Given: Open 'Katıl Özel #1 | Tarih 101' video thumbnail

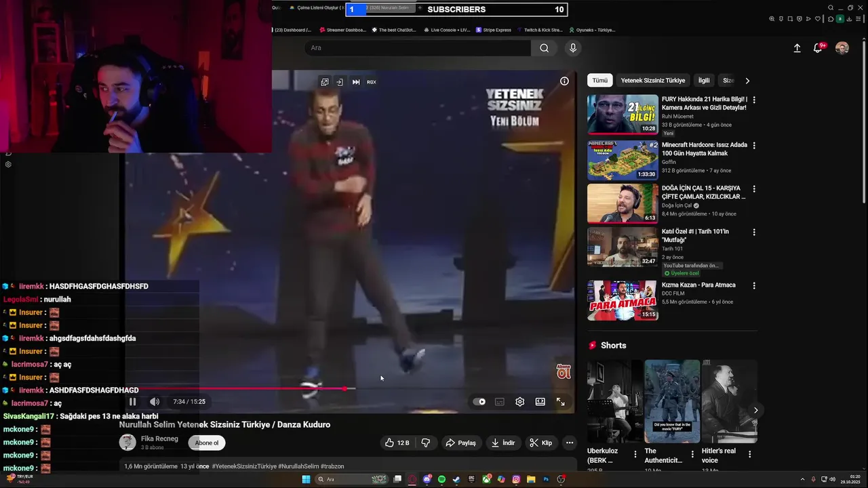Looking at the screenshot, I should (623, 247).
